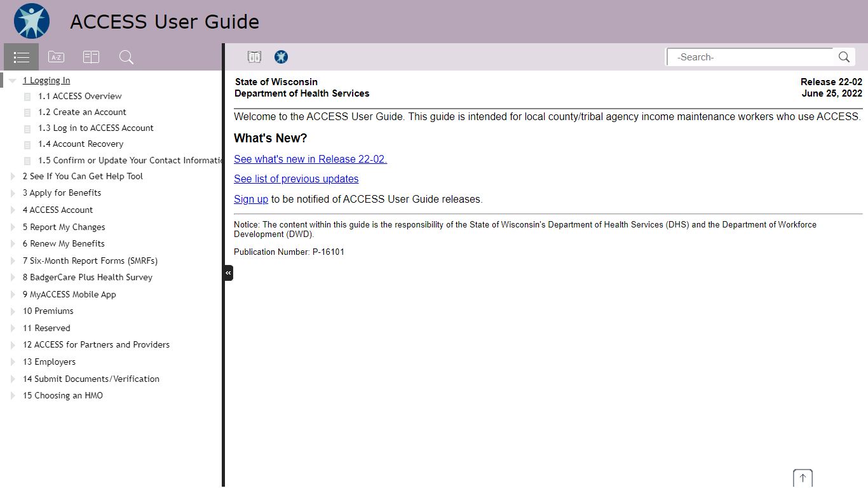Select 11 Reserved chapter

click(x=46, y=328)
